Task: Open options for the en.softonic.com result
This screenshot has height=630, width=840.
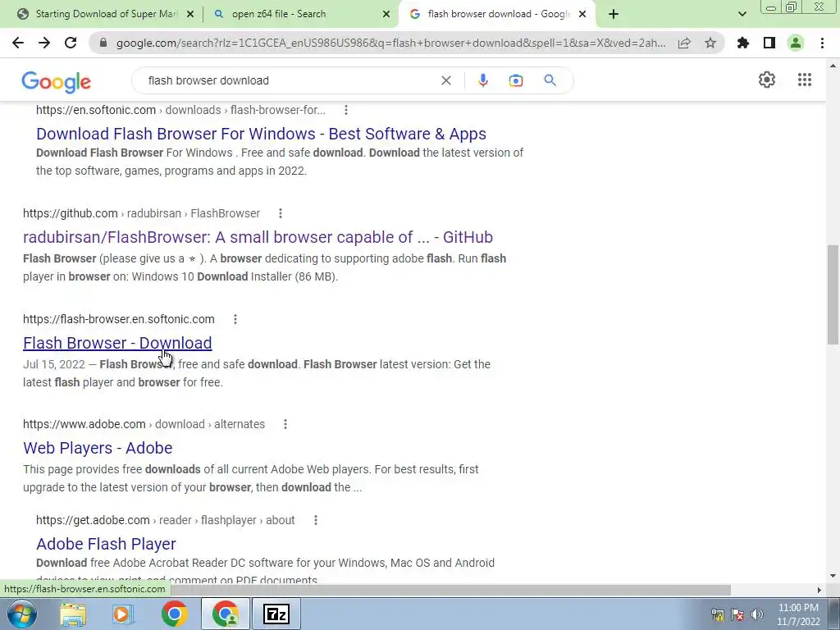Action: coord(346,110)
